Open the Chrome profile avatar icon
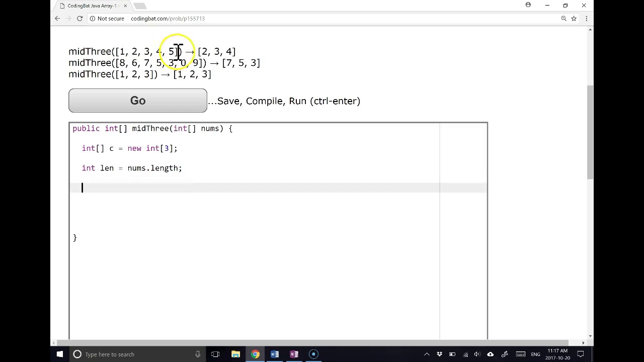This screenshot has width=644, height=362. coord(528,5)
